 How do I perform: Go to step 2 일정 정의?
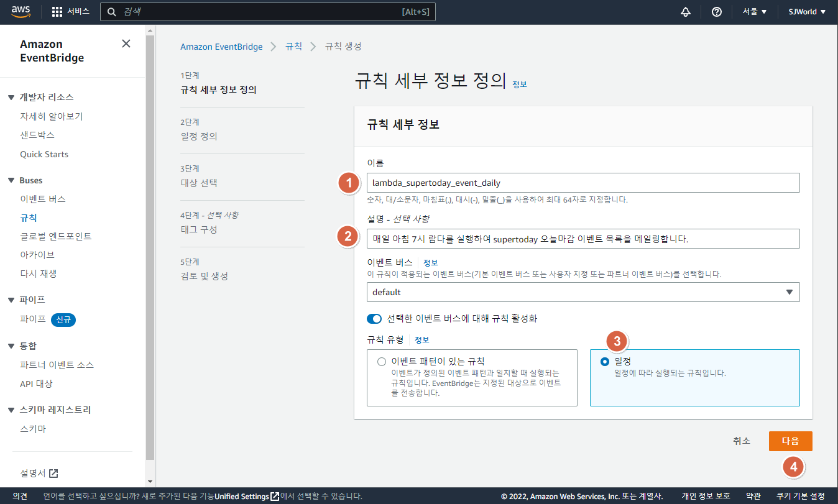[199, 136]
